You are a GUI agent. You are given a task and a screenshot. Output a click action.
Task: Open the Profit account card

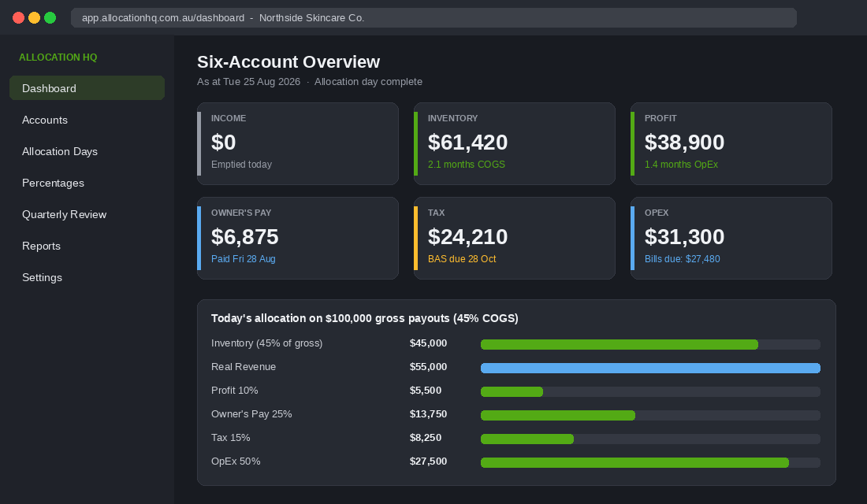tap(731, 143)
